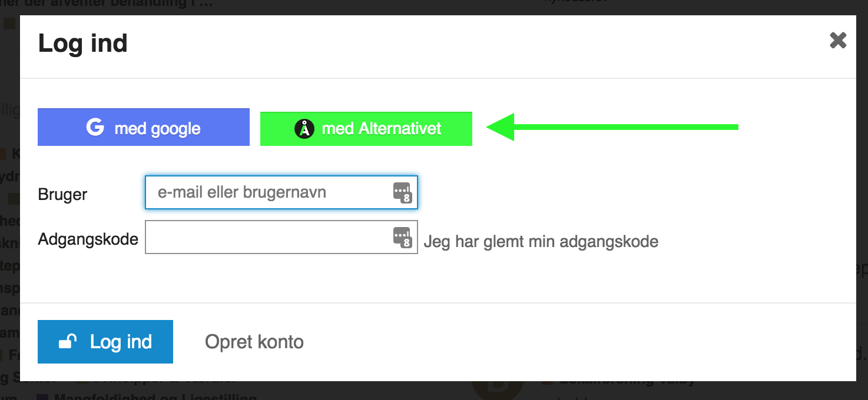Click the Log ind dialog heading
The height and width of the screenshot is (400, 868).
[83, 44]
